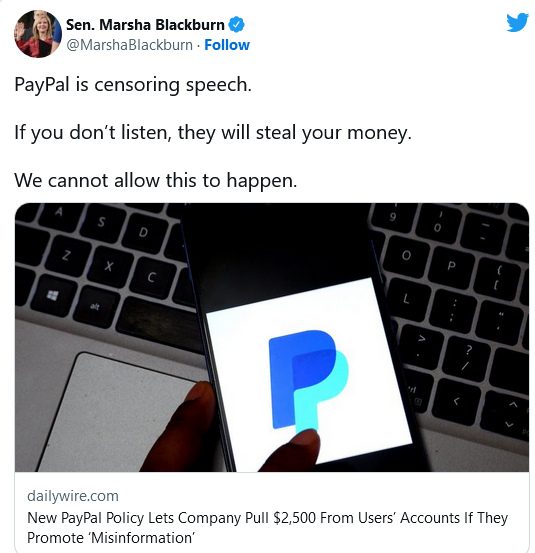Click the alt key in the keyboard photo
Viewport: 535px width, 553px height.
pyautogui.click(x=95, y=307)
